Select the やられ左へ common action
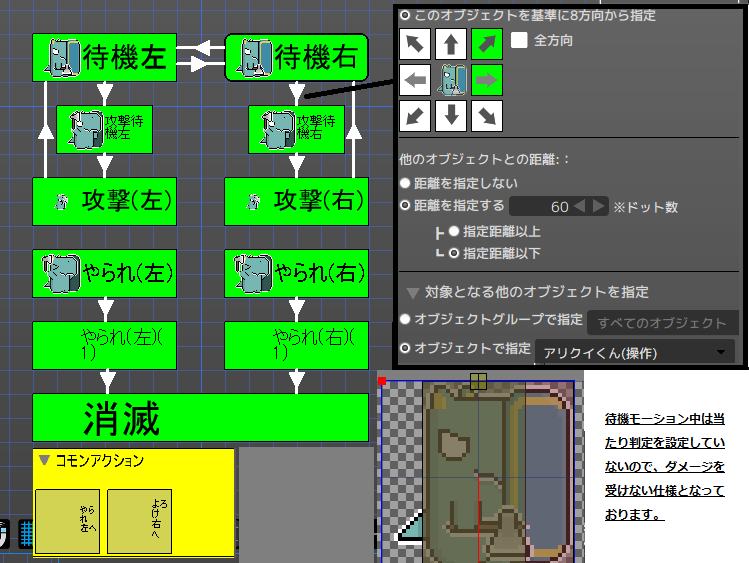The height and width of the screenshot is (563, 749). pos(67,521)
